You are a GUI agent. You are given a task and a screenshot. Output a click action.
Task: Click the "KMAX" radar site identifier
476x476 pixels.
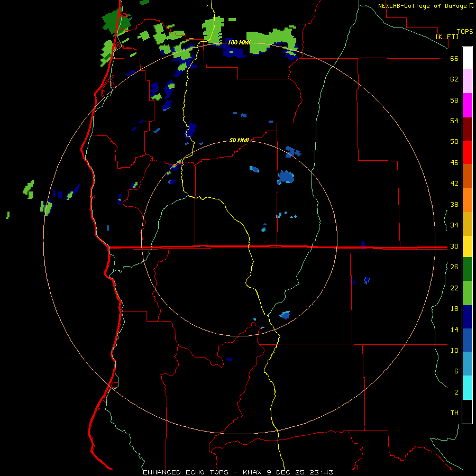coord(253,472)
